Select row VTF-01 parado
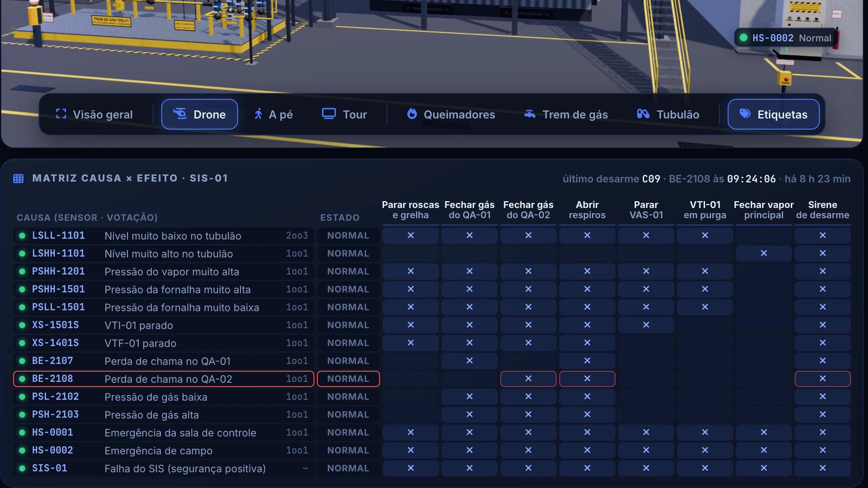 point(164,343)
